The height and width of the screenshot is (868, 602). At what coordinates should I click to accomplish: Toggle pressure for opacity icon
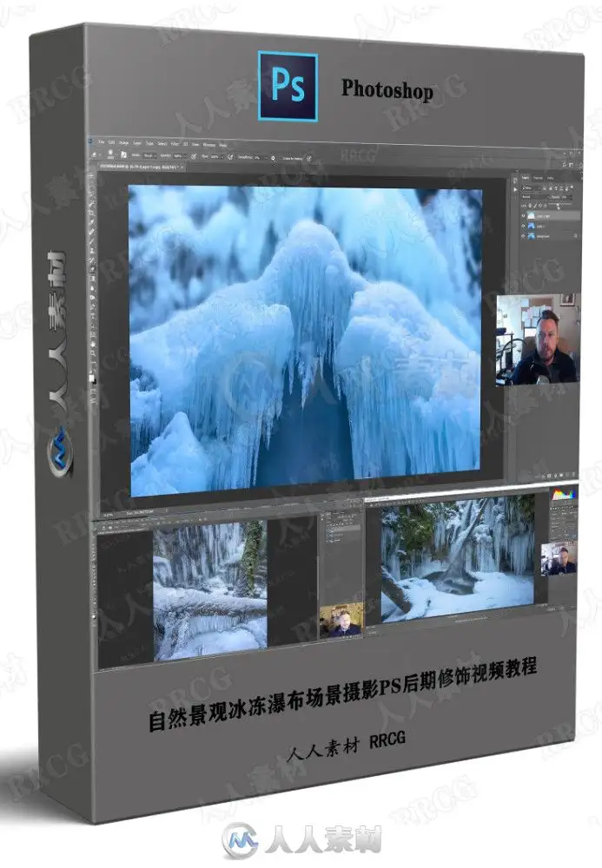pos(194,155)
